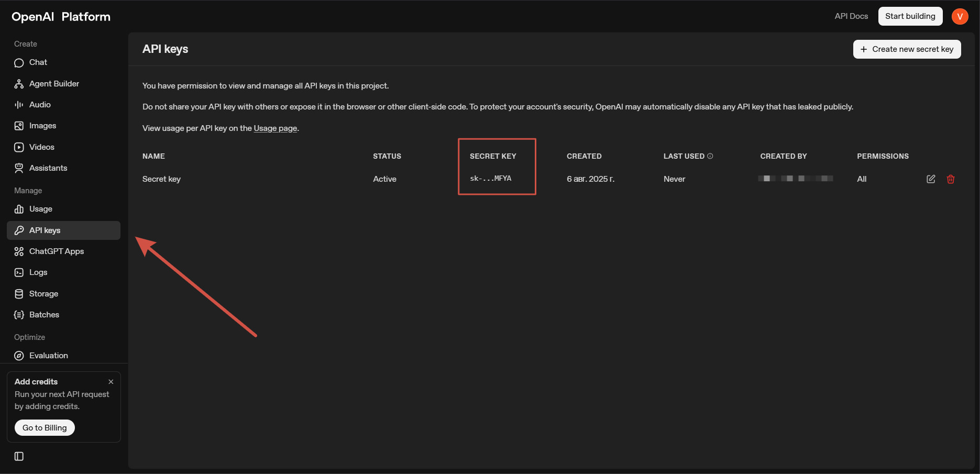Click the sk-...MFYA key value

click(491, 179)
